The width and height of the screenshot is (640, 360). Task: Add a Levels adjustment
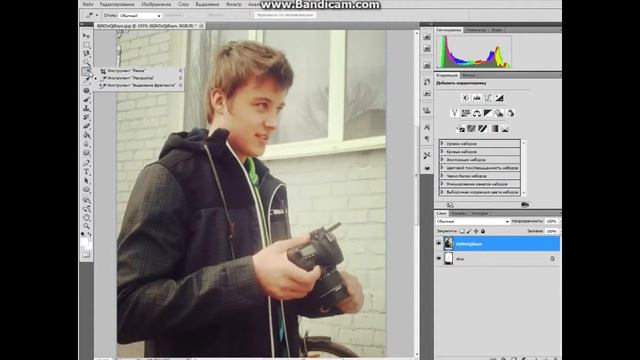click(x=477, y=98)
